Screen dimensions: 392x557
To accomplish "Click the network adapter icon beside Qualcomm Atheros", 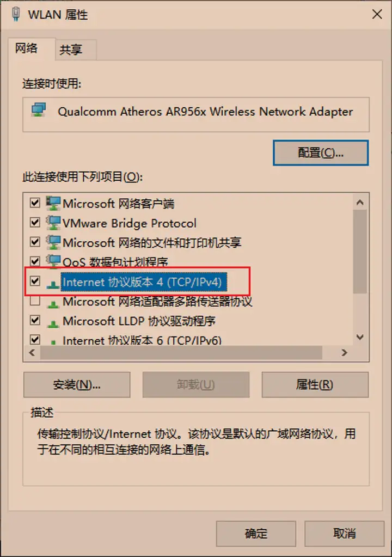I will (x=38, y=111).
